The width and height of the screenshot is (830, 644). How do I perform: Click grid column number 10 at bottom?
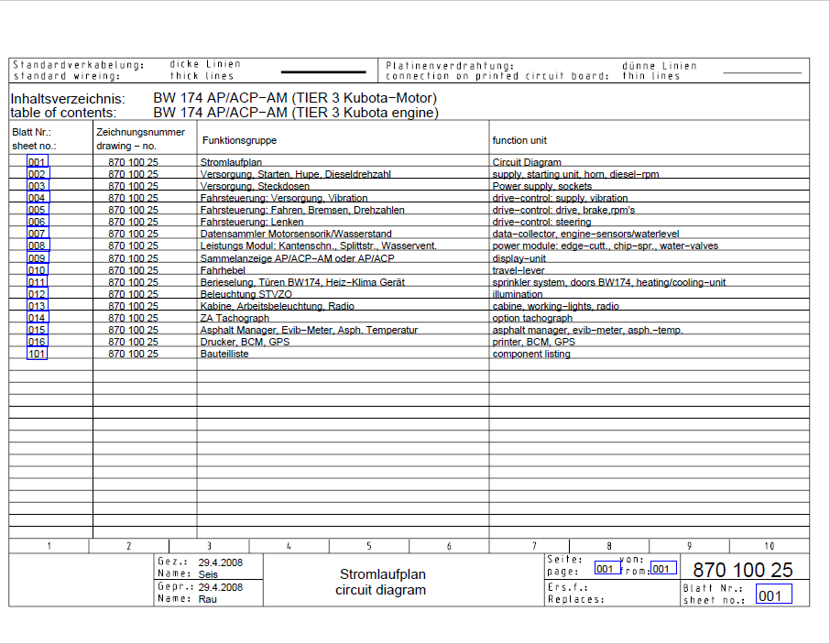770,546
